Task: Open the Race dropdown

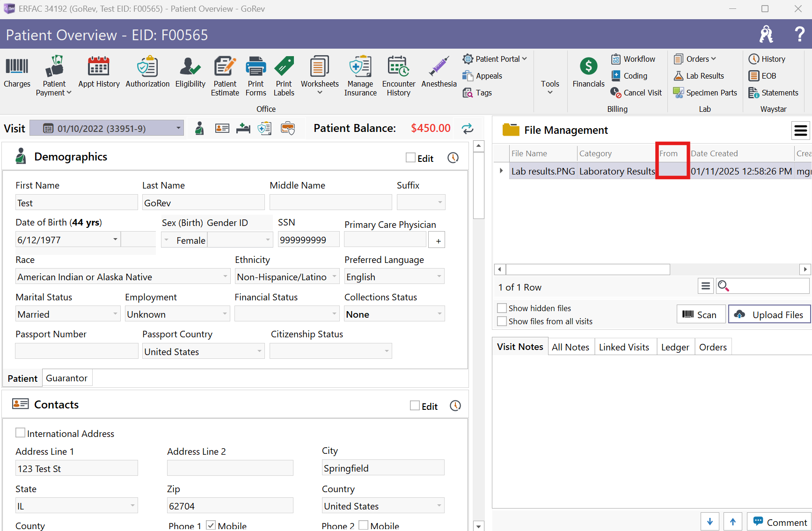Action: coord(225,276)
